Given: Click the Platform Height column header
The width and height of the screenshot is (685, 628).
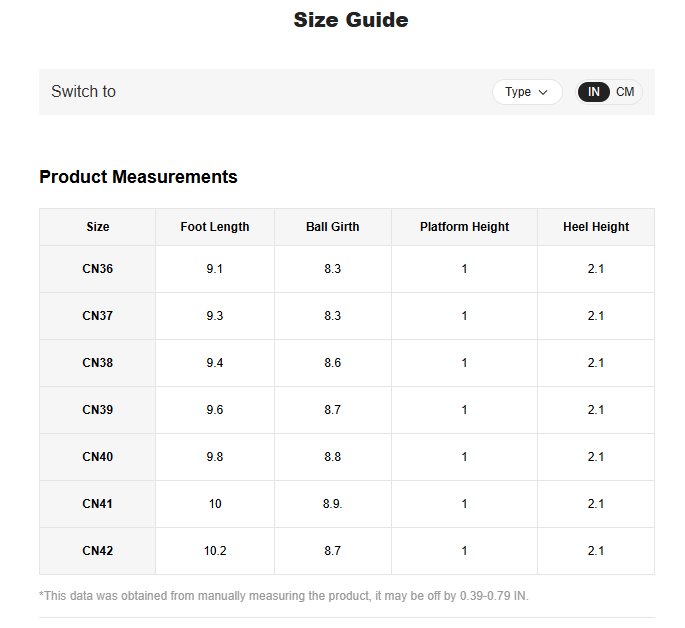Looking at the screenshot, I should click(464, 227).
